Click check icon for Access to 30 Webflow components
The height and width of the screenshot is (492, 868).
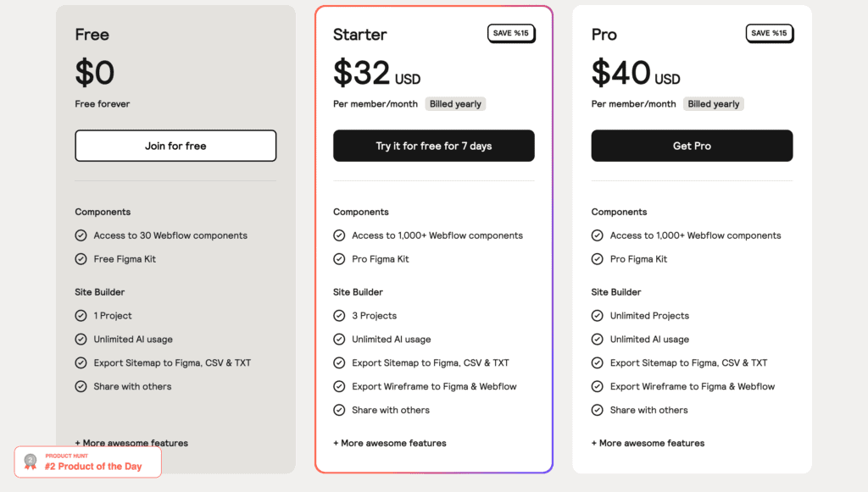tap(81, 235)
